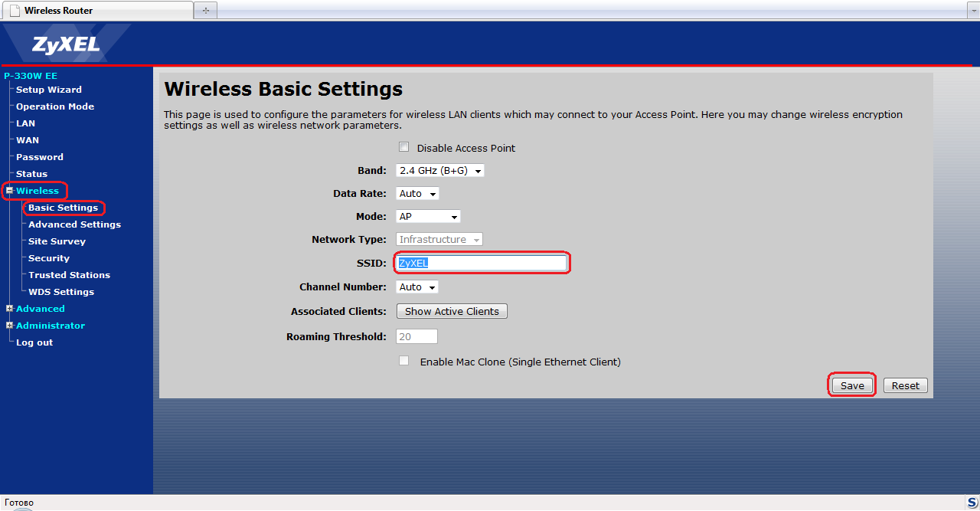Click the 'SSID:' field label
This screenshot has width=980, height=511.
click(371, 264)
